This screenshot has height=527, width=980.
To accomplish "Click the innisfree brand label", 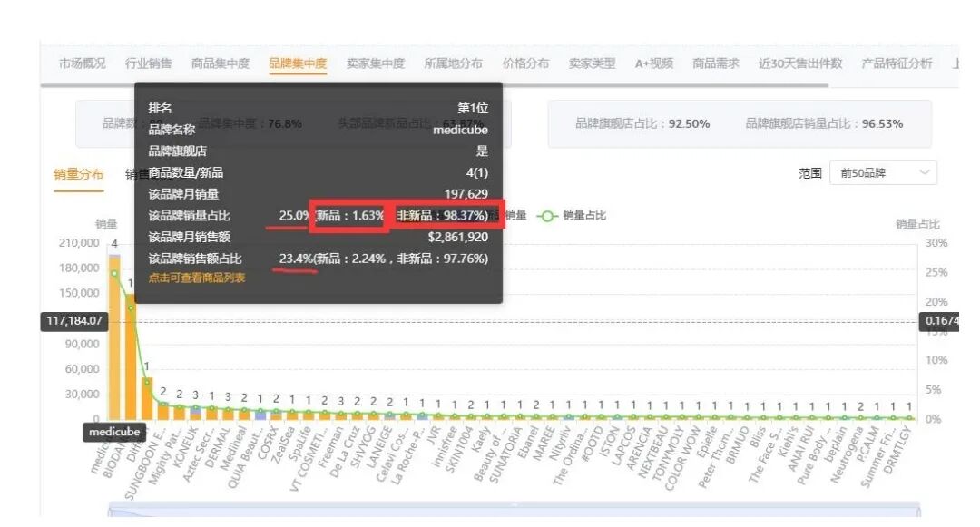I will 444,448.
